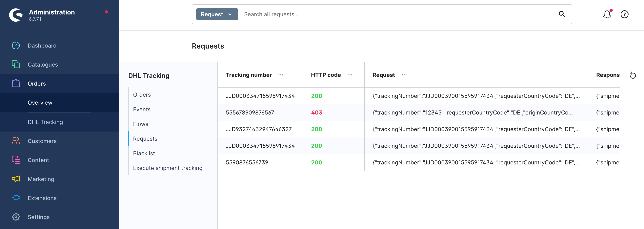Screen dimensions: 644x229
Task: Click the Shopware logo icon
Action: coord(16,15)
